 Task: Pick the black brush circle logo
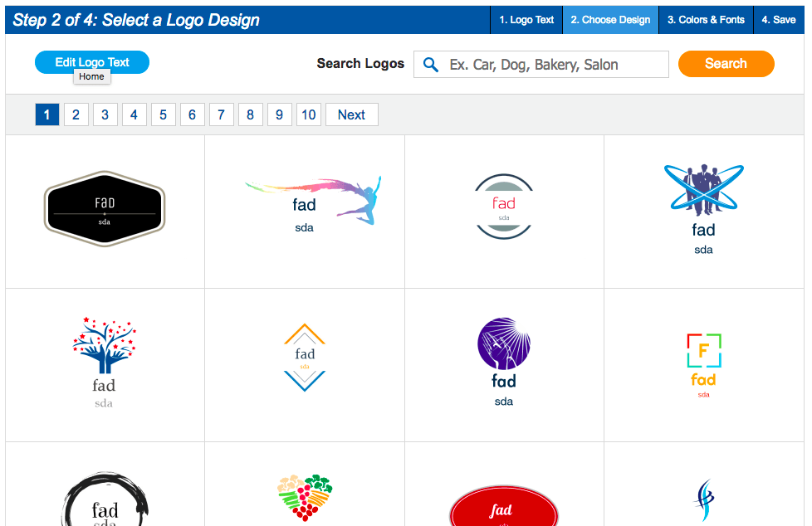[x=105, y=499]
